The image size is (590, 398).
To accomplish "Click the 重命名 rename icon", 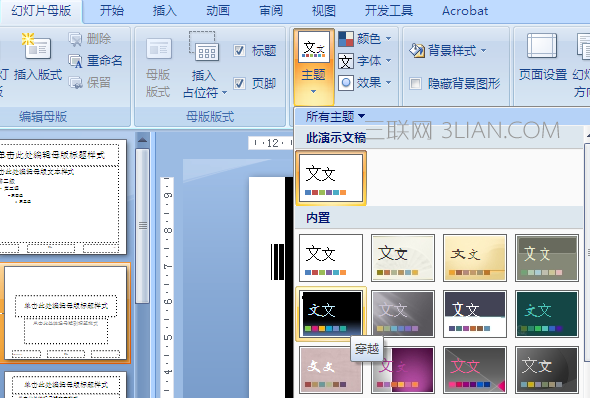I will tap(75, 61).
